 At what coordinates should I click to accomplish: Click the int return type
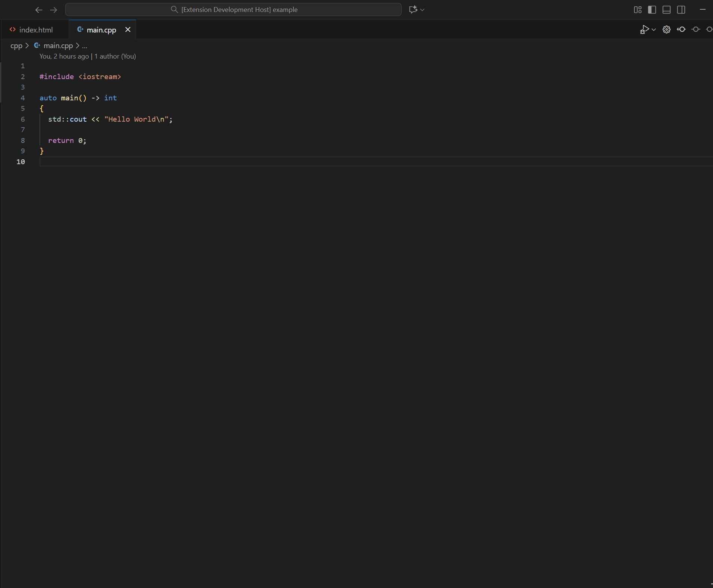[110, 98]
